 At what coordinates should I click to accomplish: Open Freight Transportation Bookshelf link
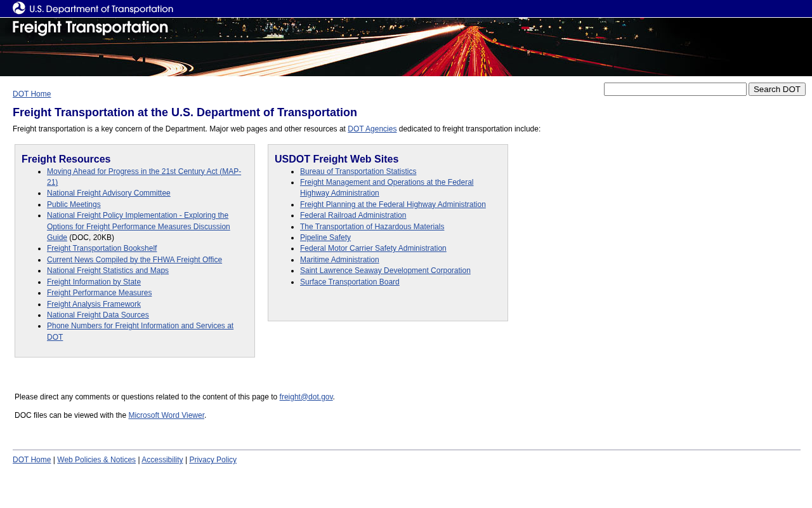tap(101, 248)
